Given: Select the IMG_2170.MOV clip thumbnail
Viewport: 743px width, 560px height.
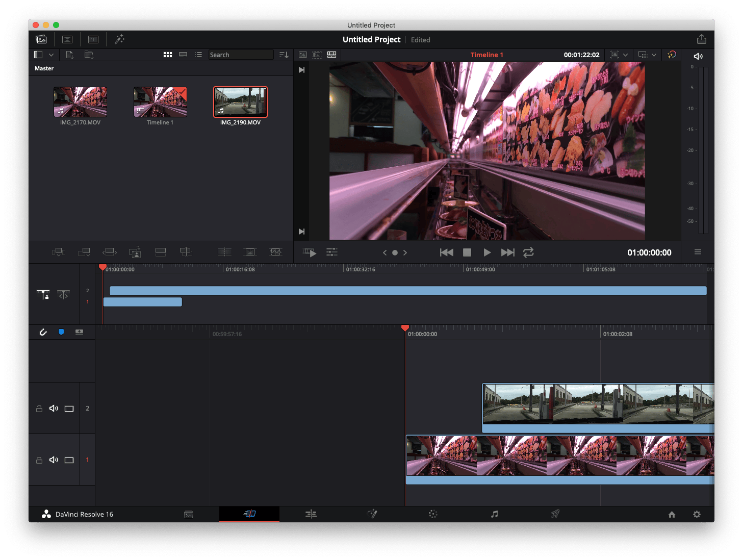Looking at the screenshot, I should (80, 101).
